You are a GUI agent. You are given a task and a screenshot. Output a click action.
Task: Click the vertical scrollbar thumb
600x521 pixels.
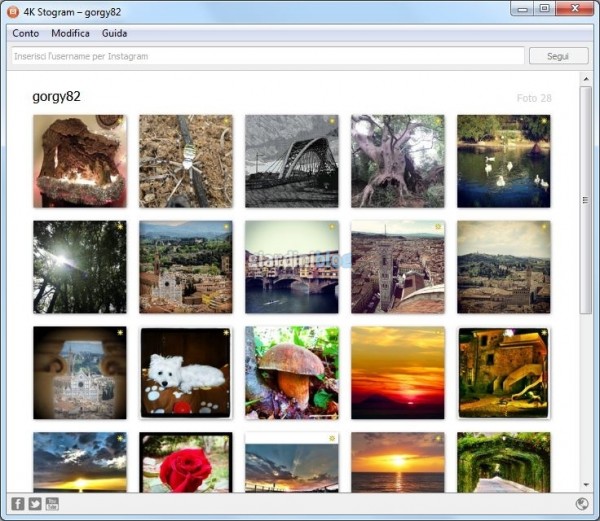pos(586,200)
